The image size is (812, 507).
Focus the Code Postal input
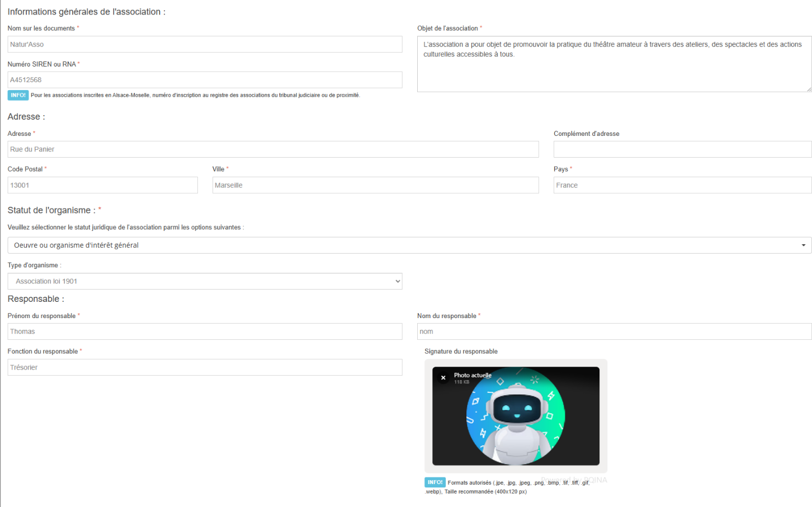tap(102, 185)
